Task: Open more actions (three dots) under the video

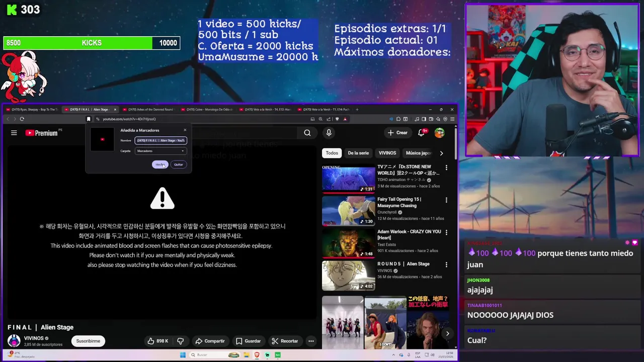Action: (x=311, y=341)
